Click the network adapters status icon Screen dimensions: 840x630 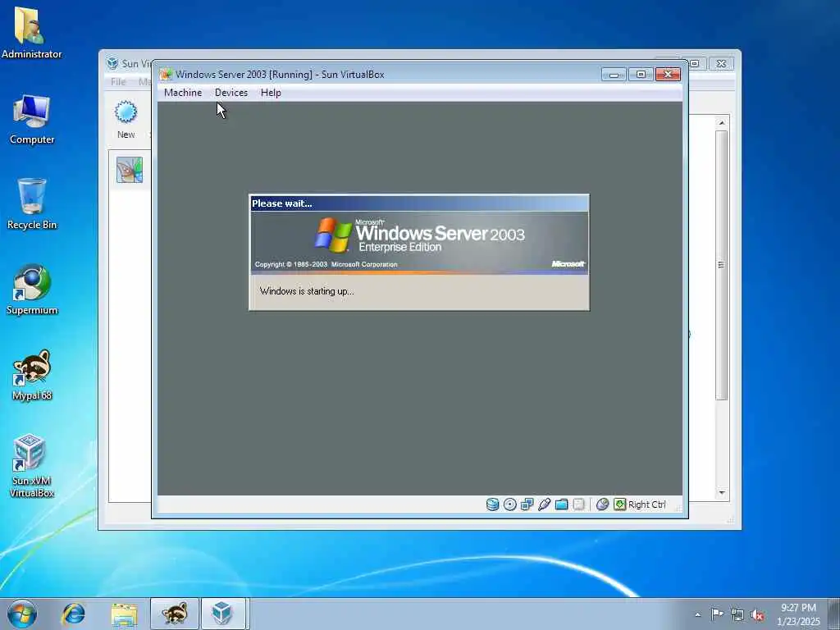tap(527, 504)
